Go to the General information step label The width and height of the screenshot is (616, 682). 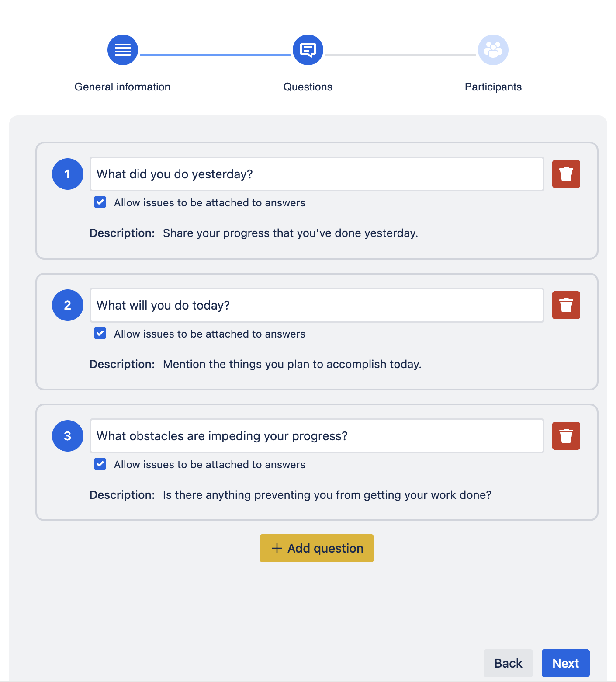tap(122, 87)
